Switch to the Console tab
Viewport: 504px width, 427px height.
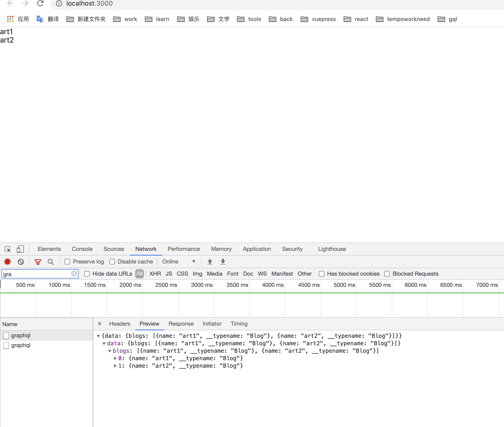82,249
